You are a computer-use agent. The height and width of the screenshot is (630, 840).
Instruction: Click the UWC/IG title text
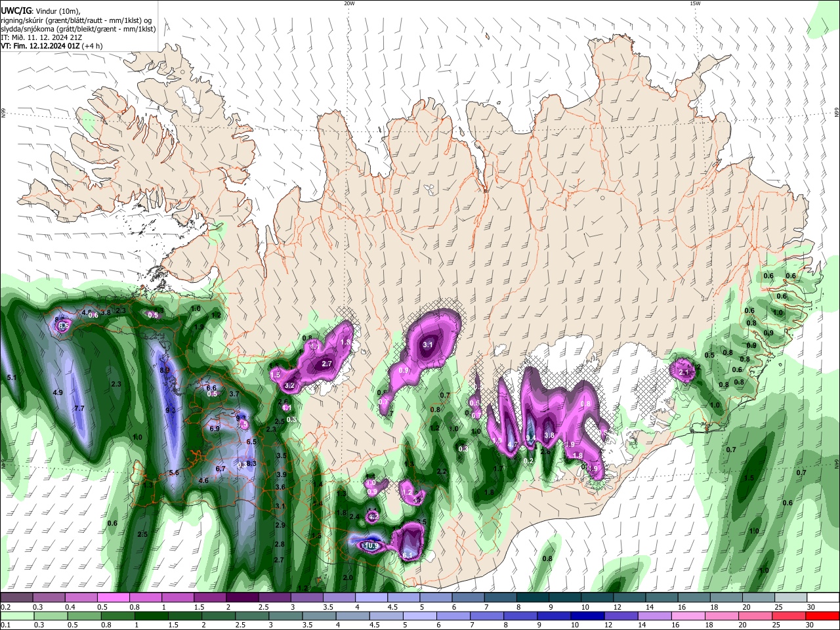15,10
